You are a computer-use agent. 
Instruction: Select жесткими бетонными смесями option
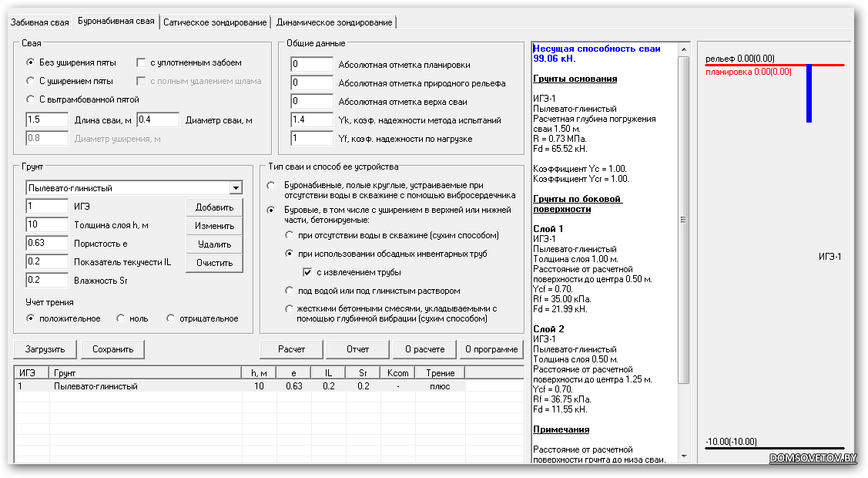289,308
